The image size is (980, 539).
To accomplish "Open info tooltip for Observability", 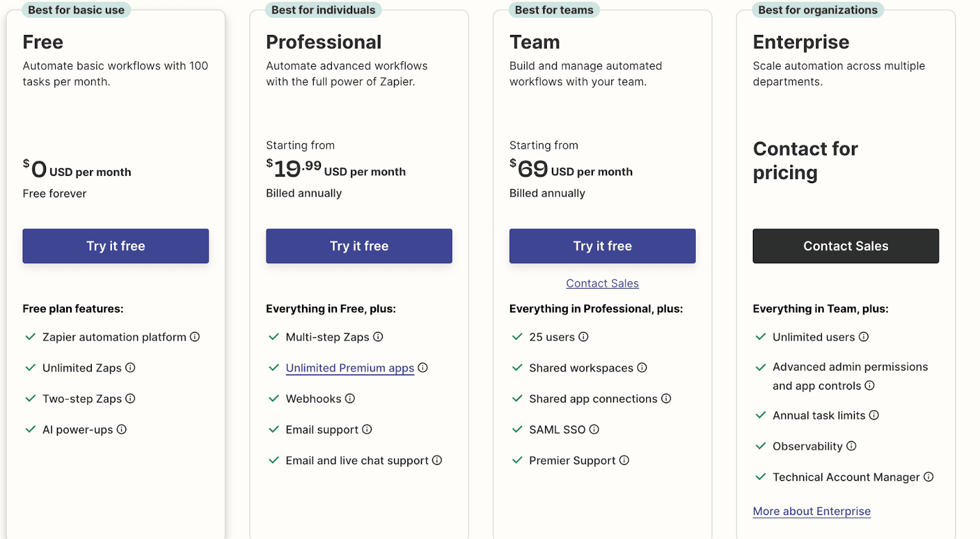I will (x=851, y=446).
